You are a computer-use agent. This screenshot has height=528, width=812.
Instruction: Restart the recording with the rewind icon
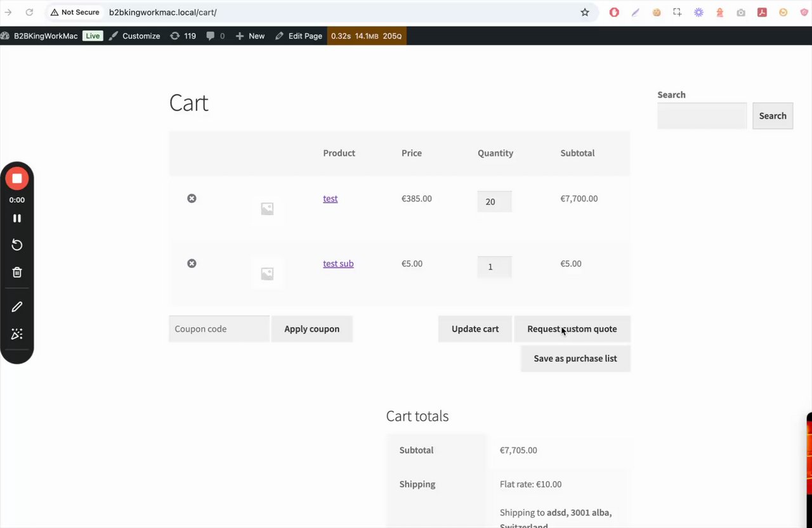coord(17,245)
